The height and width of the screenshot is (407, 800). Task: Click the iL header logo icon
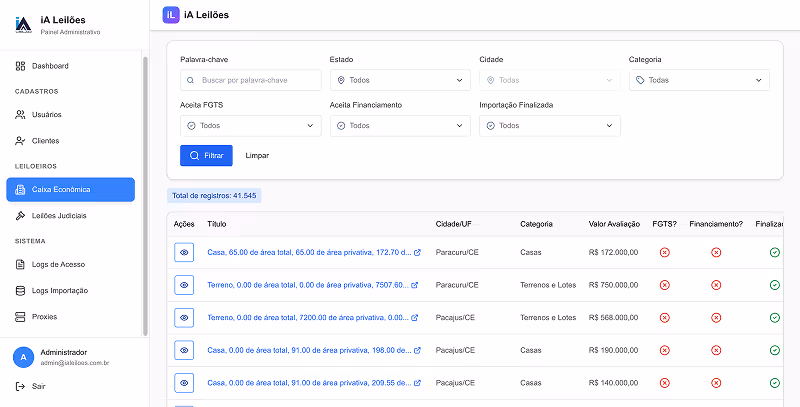tap(171, 15)
